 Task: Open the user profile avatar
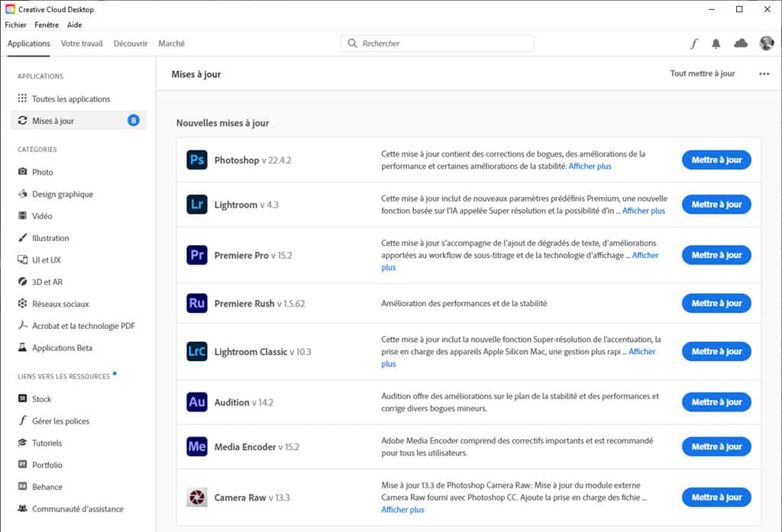point(767,44)
